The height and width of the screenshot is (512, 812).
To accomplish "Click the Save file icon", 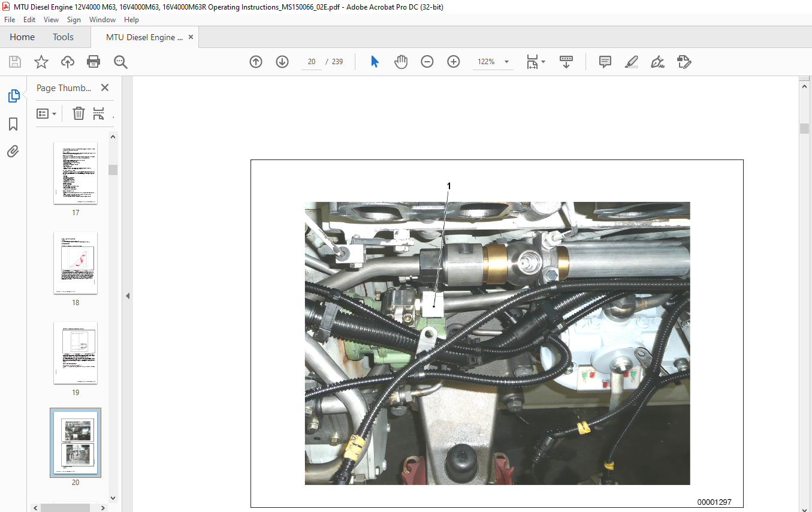I will pyautogui.click(x=15, y=62).
